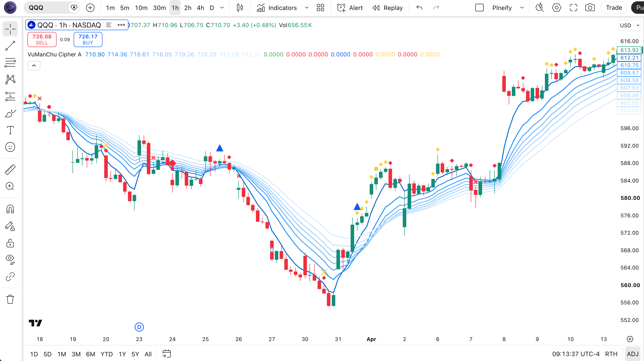Open the emoji icons tool
Viewport: 644px width, 361px height.
pyautogui.click(x=10, y=147)
